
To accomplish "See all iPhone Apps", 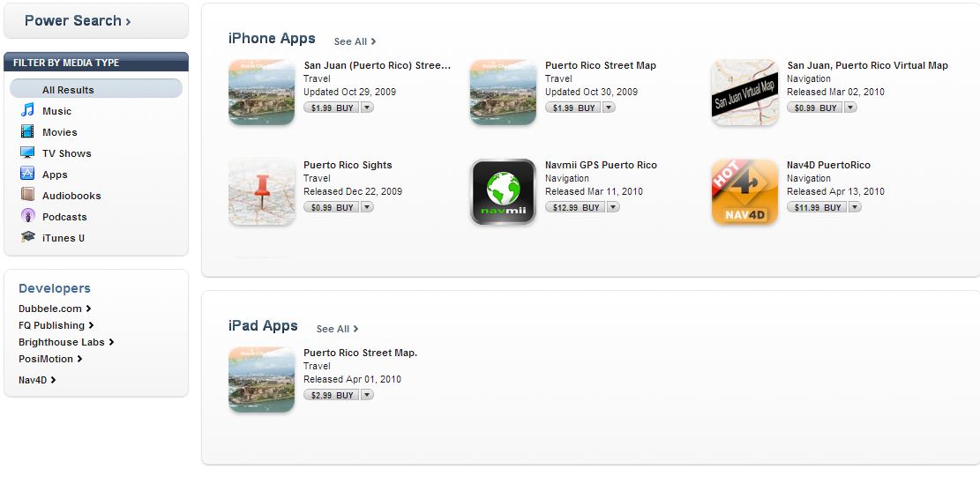I will pos(355,41).
